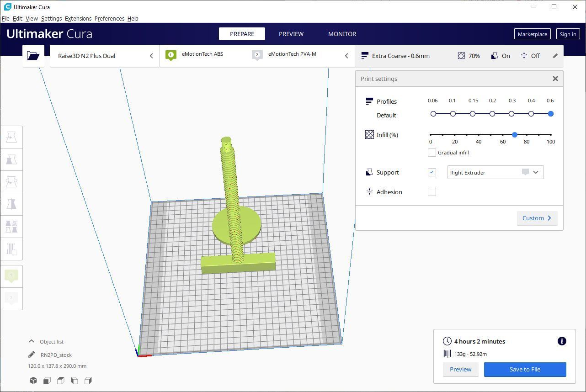Click the adhesion Off indicator
The image size is (586, 392).
point(530,56)
